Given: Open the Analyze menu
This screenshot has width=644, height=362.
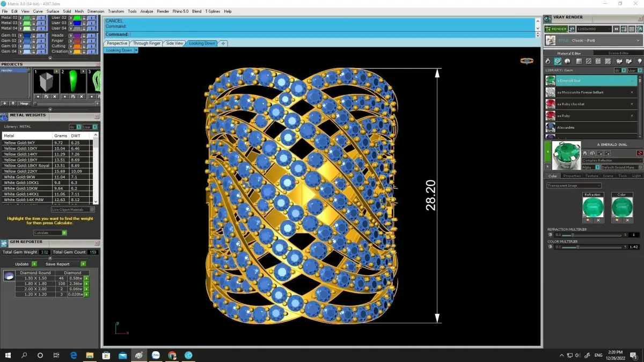Looking at the screenshot, I should 147,11.
